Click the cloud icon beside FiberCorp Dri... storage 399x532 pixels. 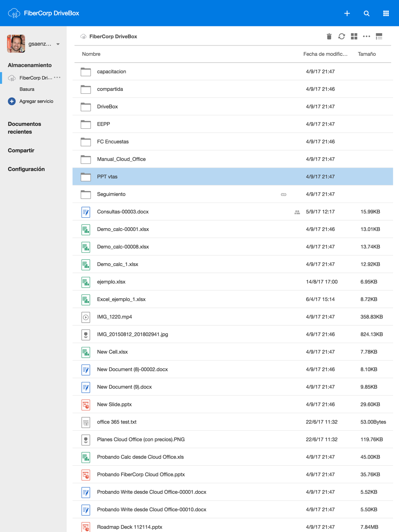tap(12, 78)
